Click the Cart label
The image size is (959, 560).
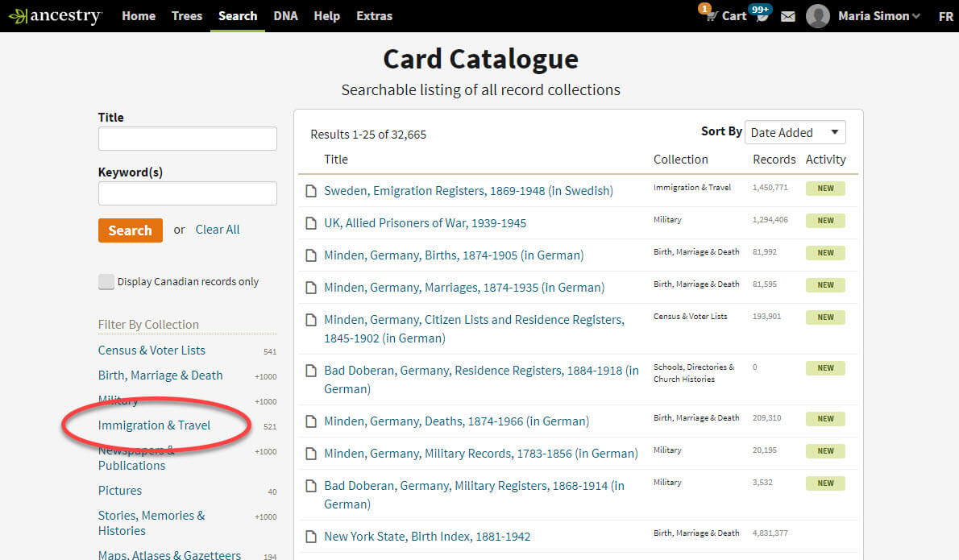[x=734, y=16]
